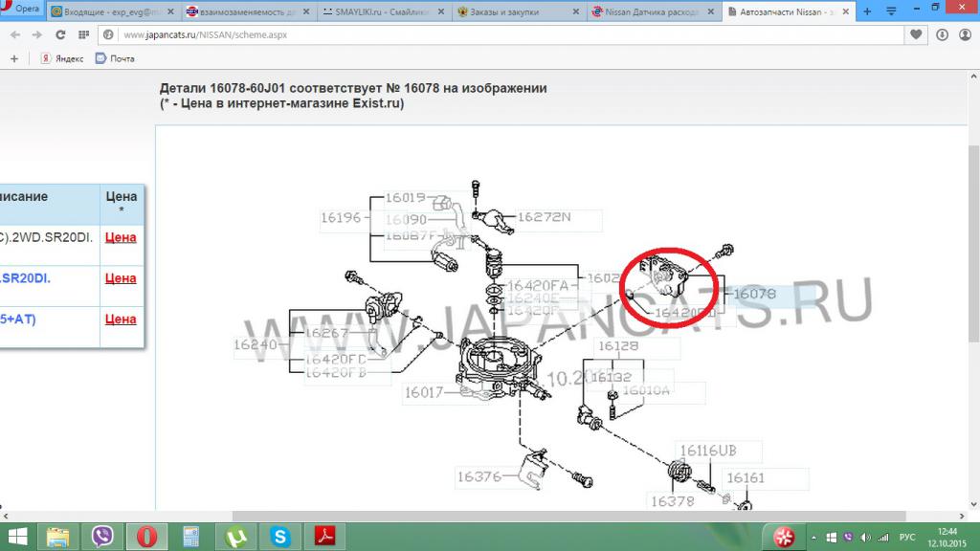Click the horizontal page scrollbar thumb
This screenshot has width=980, height=551.
coord(568,516)
